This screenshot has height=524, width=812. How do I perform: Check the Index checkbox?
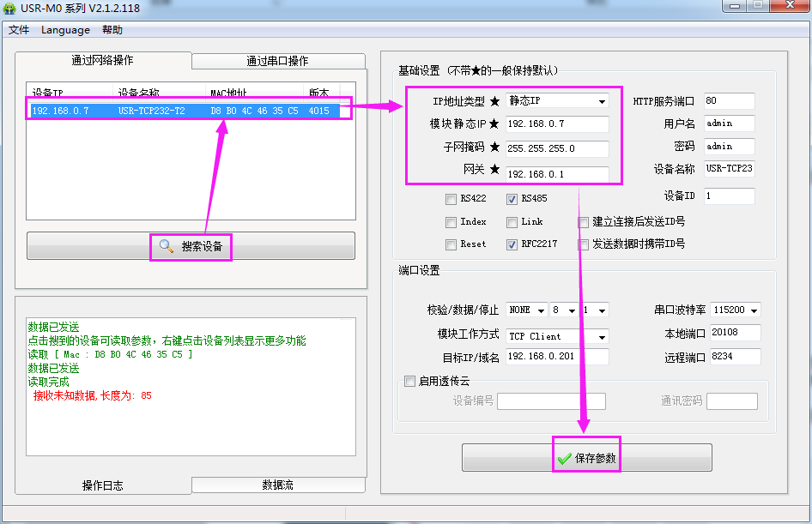coord(451,221)
